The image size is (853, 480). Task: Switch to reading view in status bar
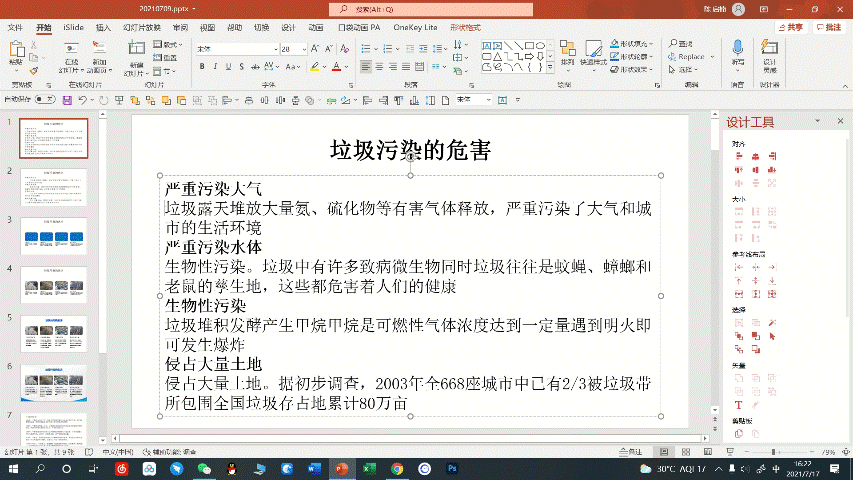[708, 452]
